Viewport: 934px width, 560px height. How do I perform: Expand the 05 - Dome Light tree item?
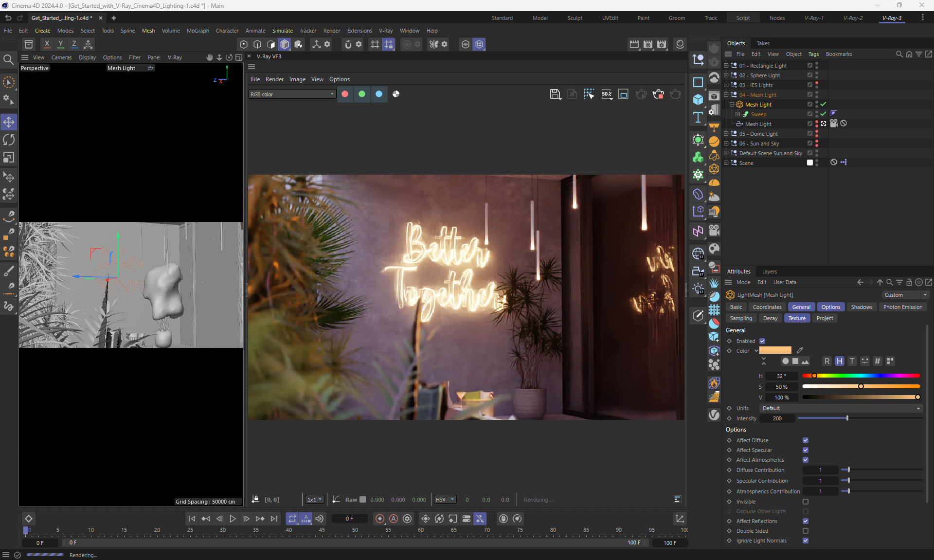[x=726, y=134]
